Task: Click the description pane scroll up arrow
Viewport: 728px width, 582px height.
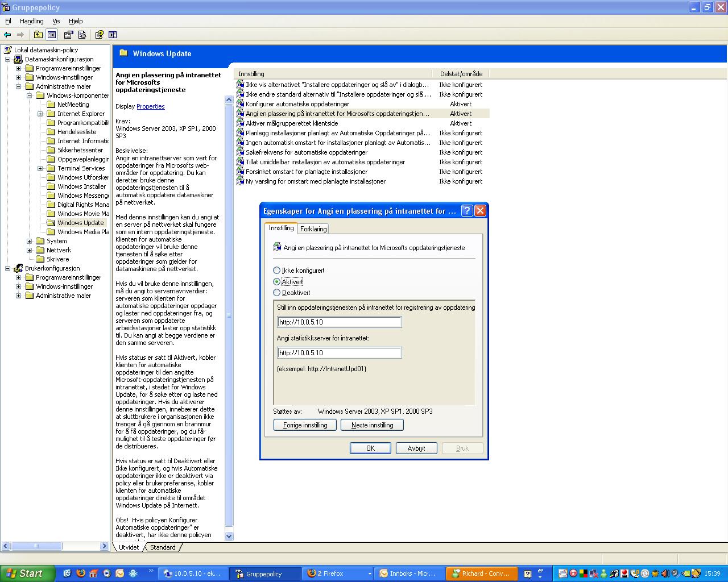Action: point(229,100)
